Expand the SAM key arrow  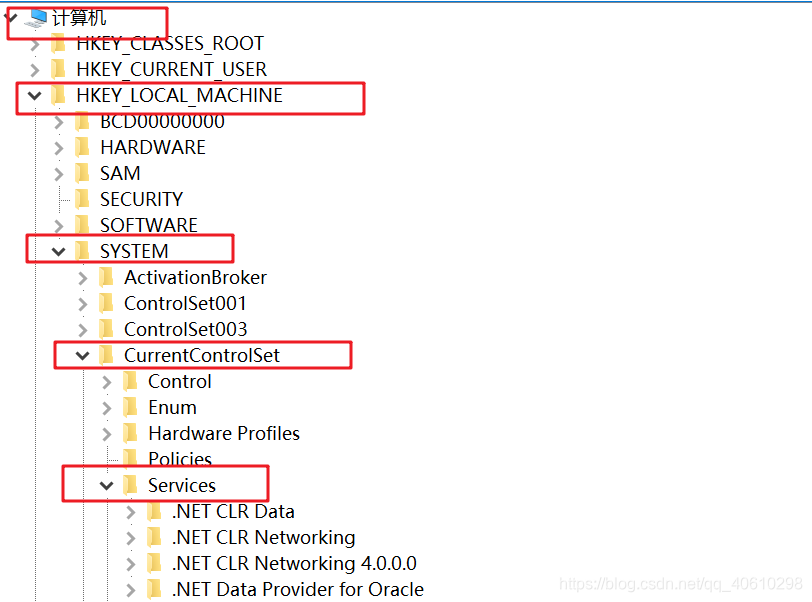coord(59,174)
